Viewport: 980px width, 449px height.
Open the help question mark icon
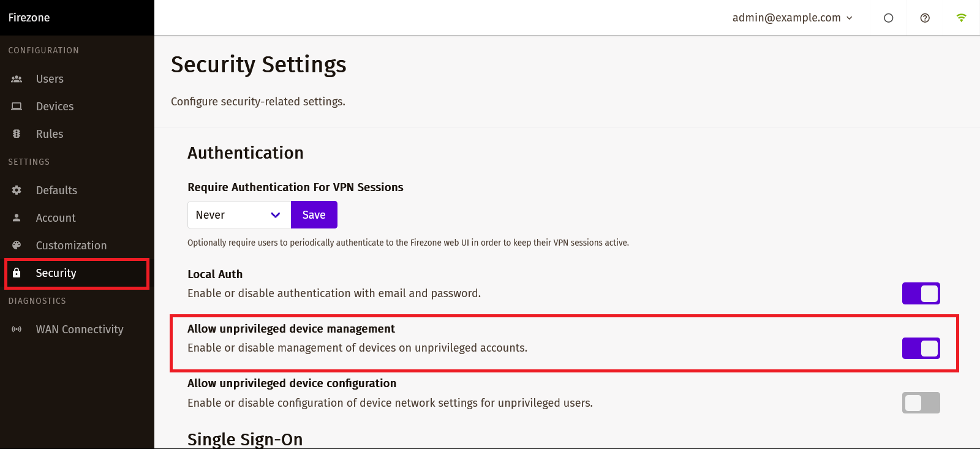[925, 18]
